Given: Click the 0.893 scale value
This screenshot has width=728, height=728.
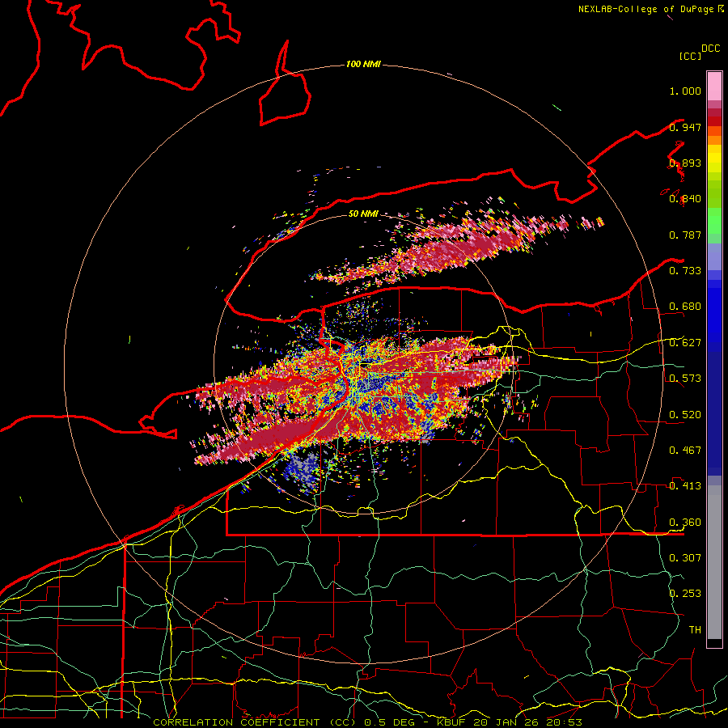Looking at the screenshot, I should pyautogui.click(x=685, y=163).
